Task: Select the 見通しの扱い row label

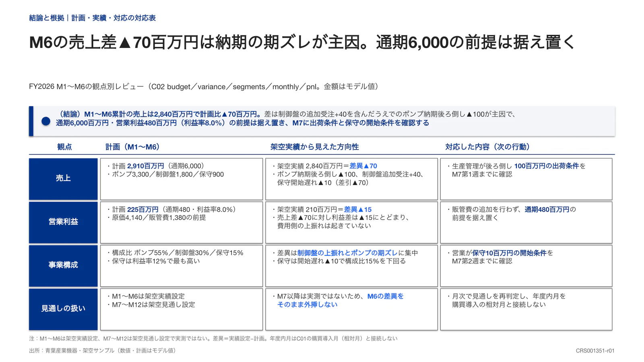Action: pos(63,309)
